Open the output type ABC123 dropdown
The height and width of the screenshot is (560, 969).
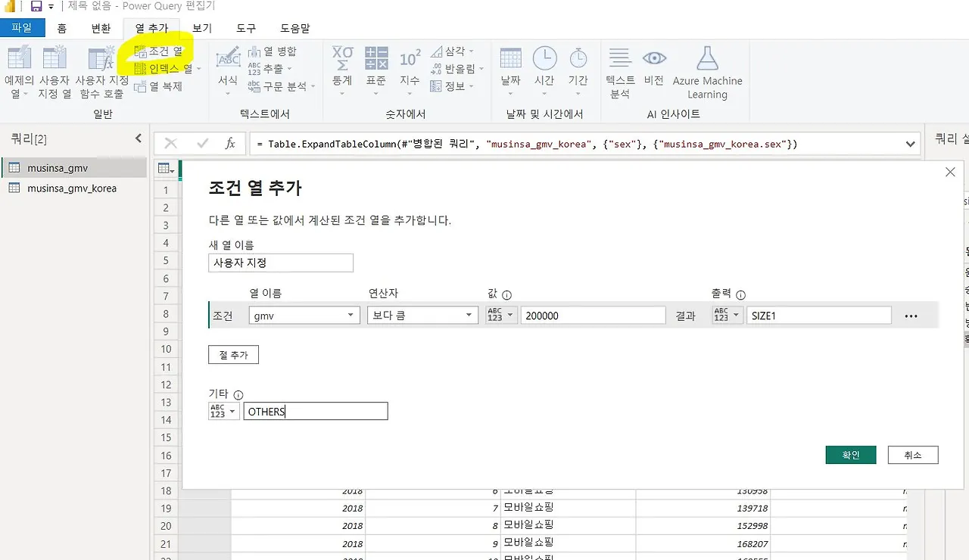[x=727, y=316]
